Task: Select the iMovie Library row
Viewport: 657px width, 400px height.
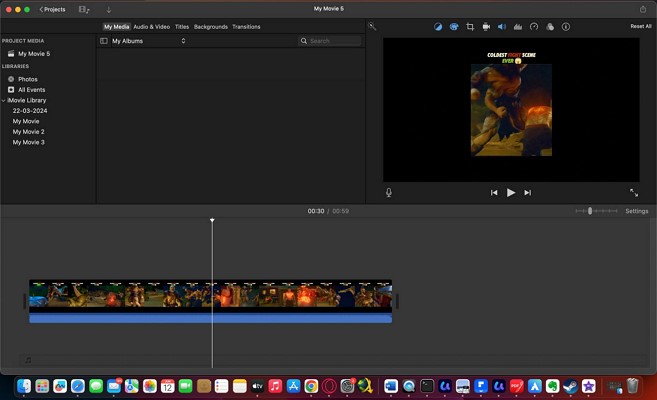Action: (27, 101)
